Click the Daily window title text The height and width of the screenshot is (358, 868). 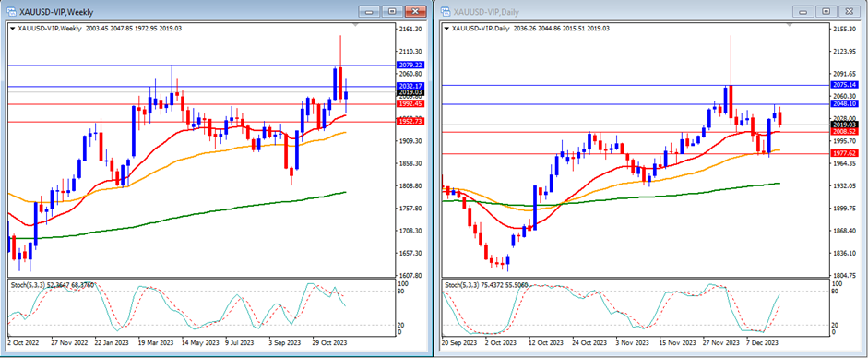487,12
